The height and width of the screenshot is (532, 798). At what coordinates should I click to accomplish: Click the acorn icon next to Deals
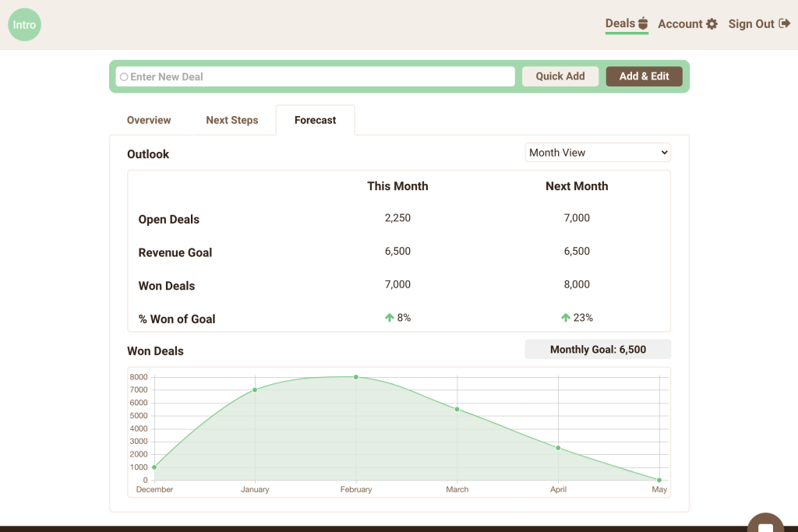(x=643, y=23)
